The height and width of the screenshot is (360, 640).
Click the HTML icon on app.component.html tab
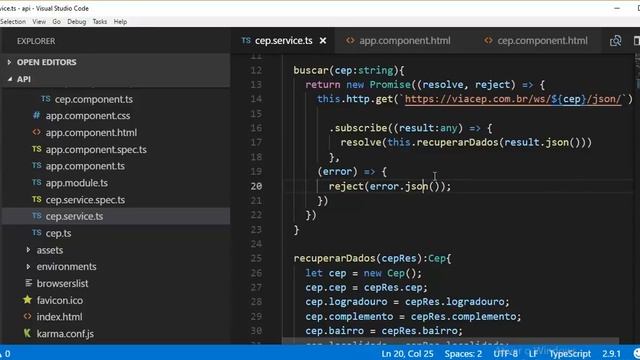coord(350,40)
